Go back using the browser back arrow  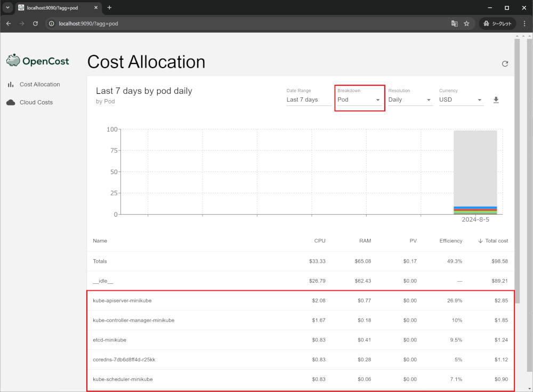click(9, 23)
